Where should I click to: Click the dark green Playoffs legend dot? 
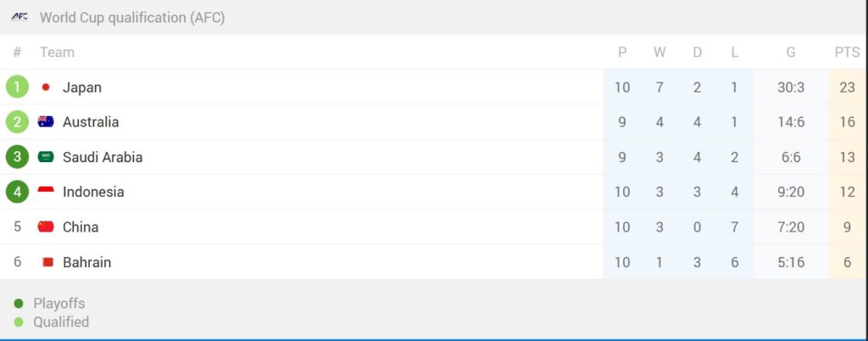19,304
